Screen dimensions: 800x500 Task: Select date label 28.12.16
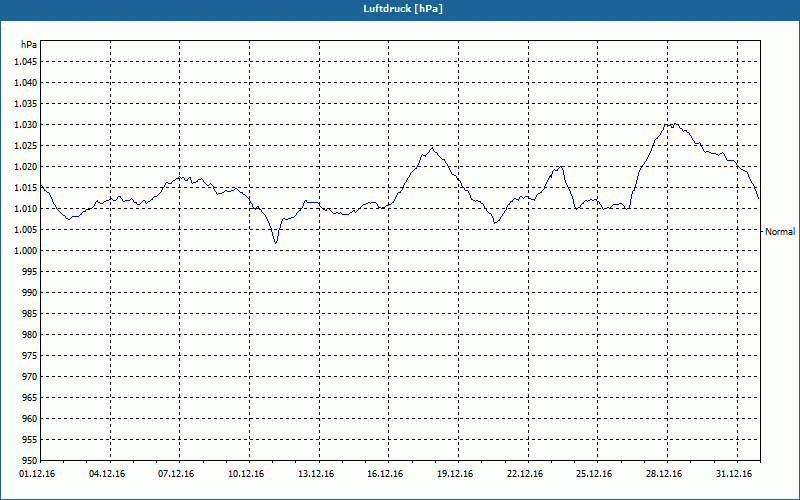point(664,474)
